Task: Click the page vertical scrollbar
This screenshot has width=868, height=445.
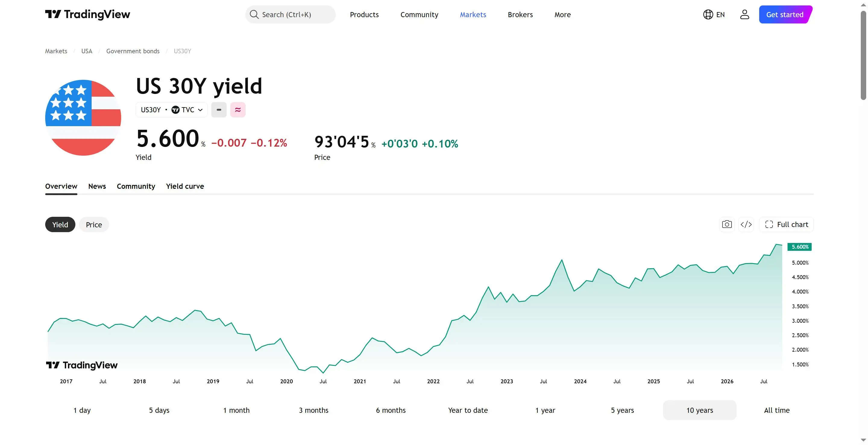Action: click(863, 55)
